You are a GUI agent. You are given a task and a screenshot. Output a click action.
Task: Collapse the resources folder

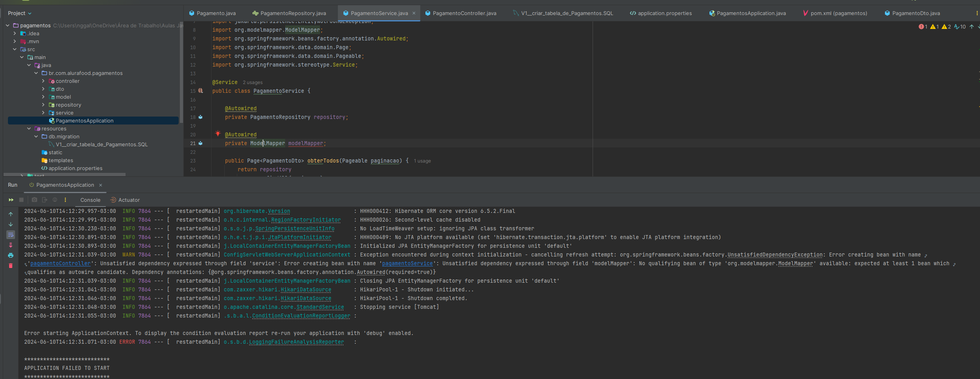[x=29, y=128]
